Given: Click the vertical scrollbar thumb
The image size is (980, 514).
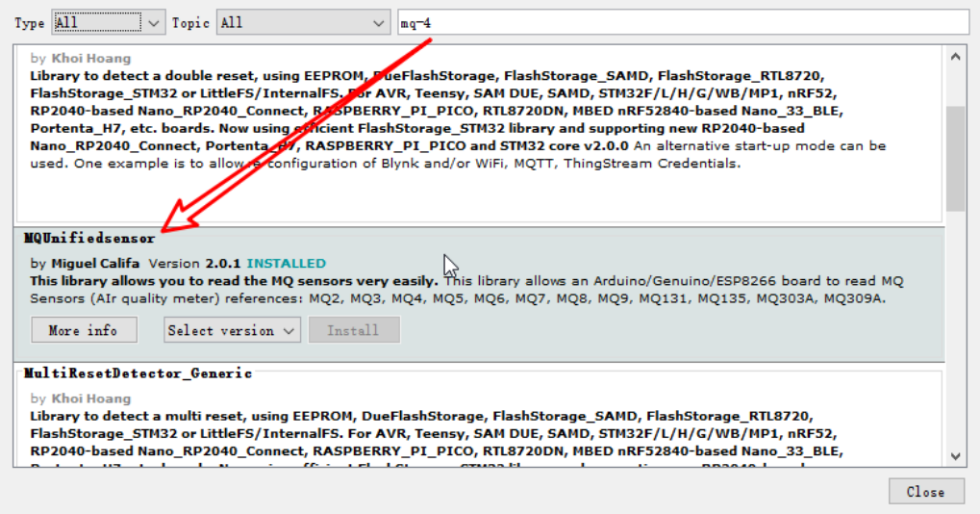Looking at the screenshot, I should (956, 159).
